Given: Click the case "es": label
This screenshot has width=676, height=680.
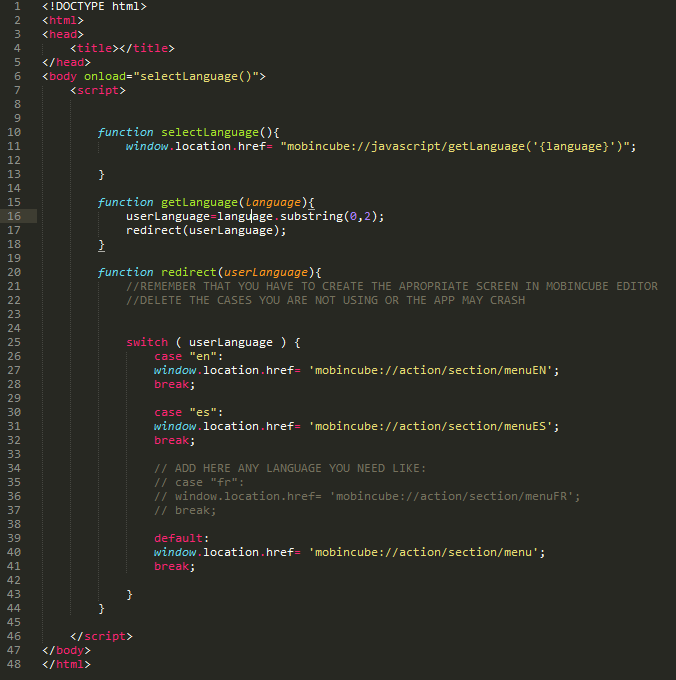Looking at the screenshot, I should tap(189, 412).
